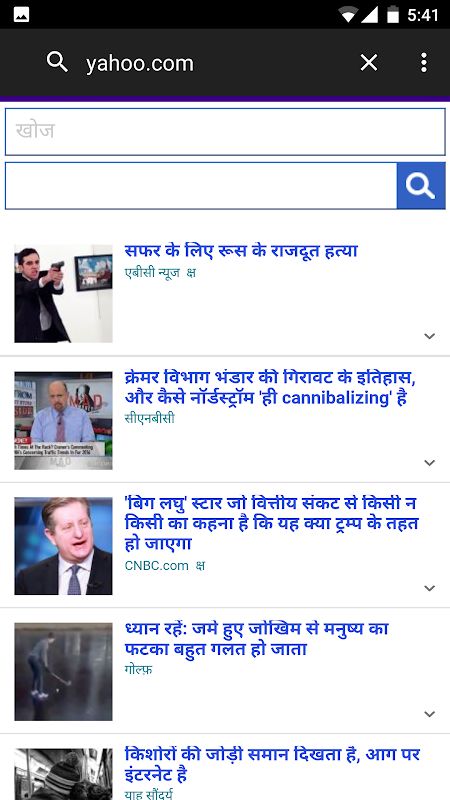This screenshot has width=450, height=800.
Task: Focus the खोज search field
Action: 225,132
